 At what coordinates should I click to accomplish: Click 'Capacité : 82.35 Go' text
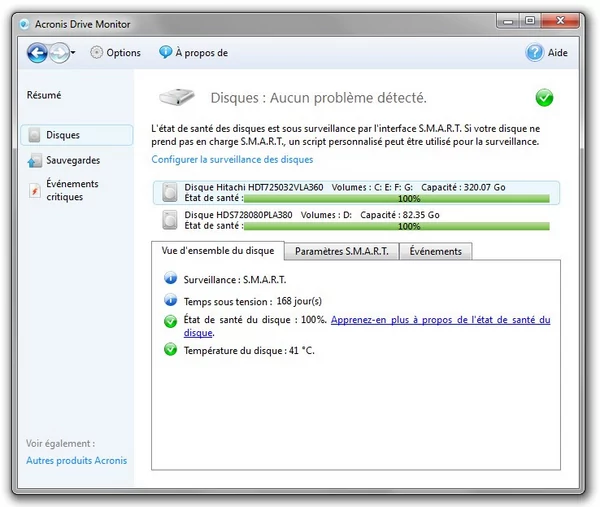[400, 215]
